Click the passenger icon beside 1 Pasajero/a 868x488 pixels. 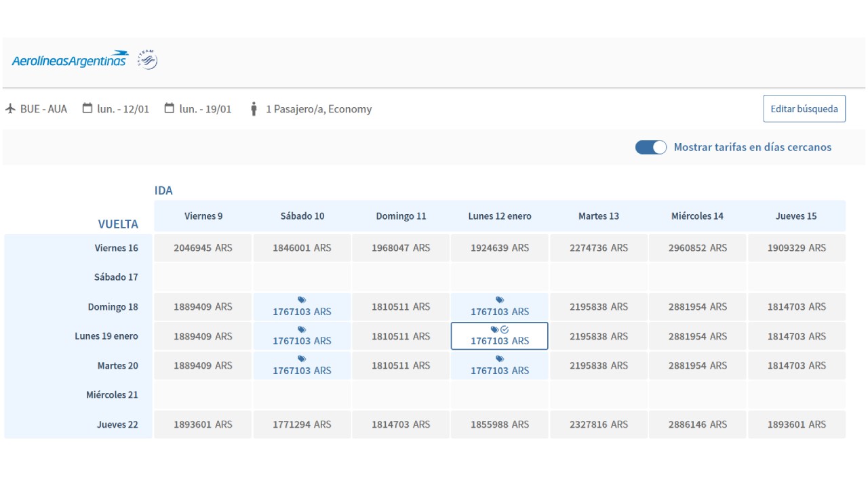coord(254,108)
